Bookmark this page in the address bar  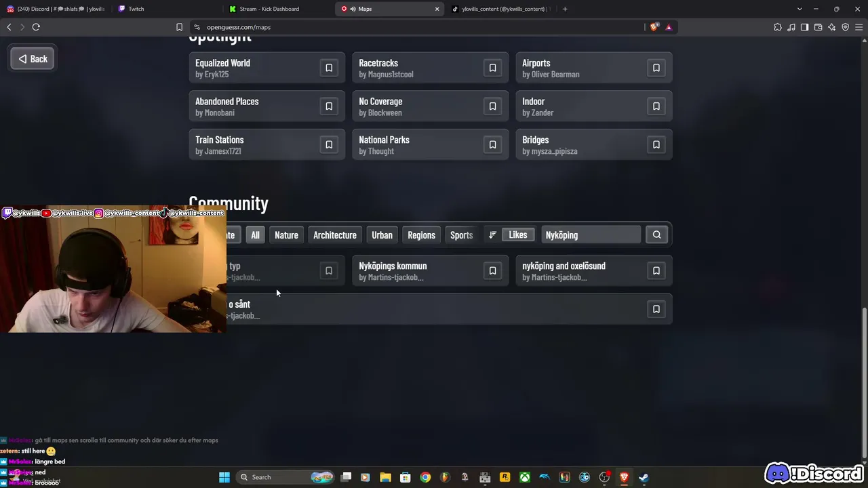[x=179, y=27]
